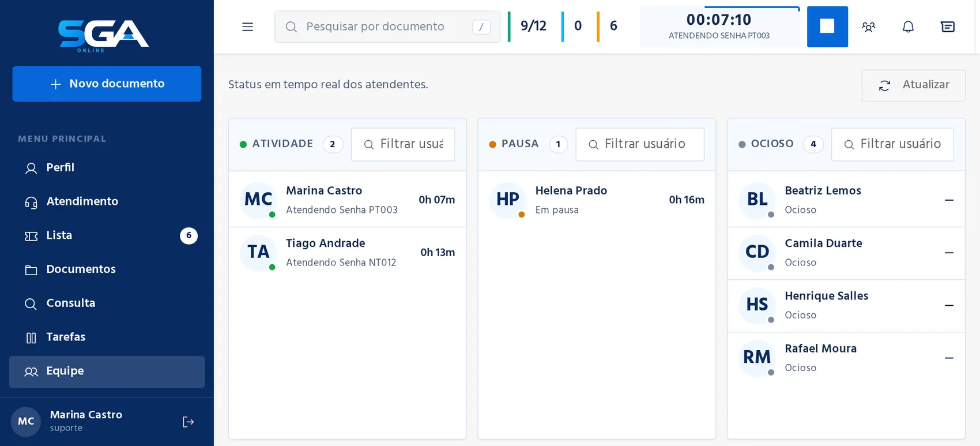This screenshot has height=446, width=980.
Task: Open the Documentos menu item
Action: pos(107,269)
